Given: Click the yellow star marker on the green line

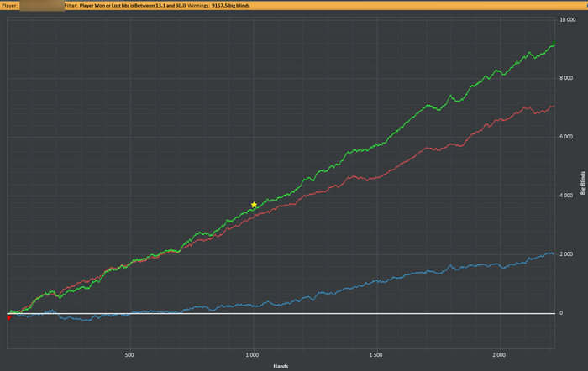Looking at the screenshot, I should (254, 205).
